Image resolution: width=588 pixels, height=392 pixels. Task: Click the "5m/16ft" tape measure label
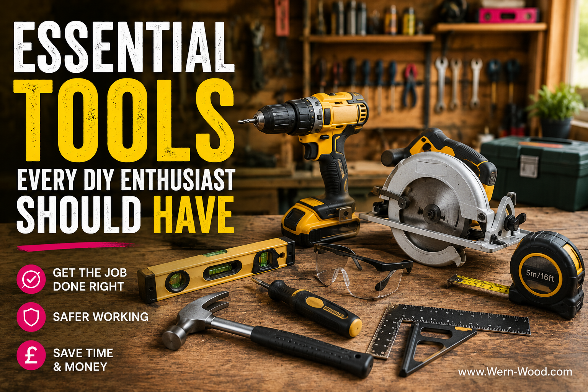[x=540, y=275]
